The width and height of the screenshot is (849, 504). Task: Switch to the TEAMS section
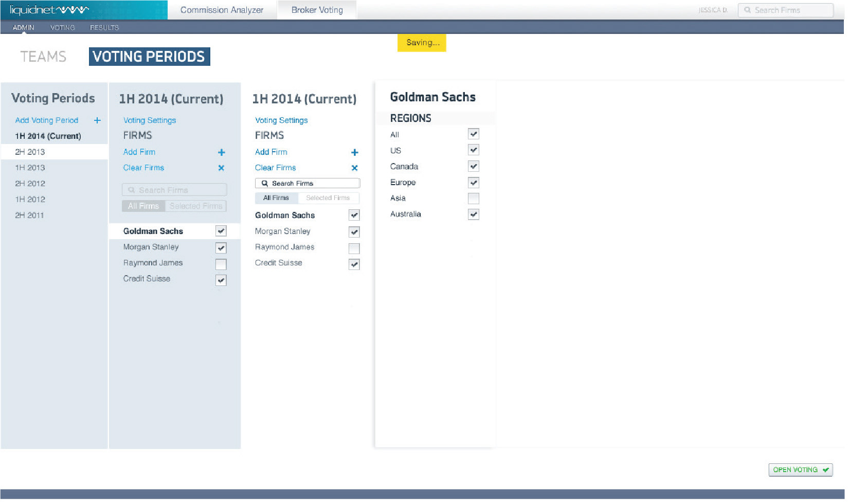pos(44,57)
